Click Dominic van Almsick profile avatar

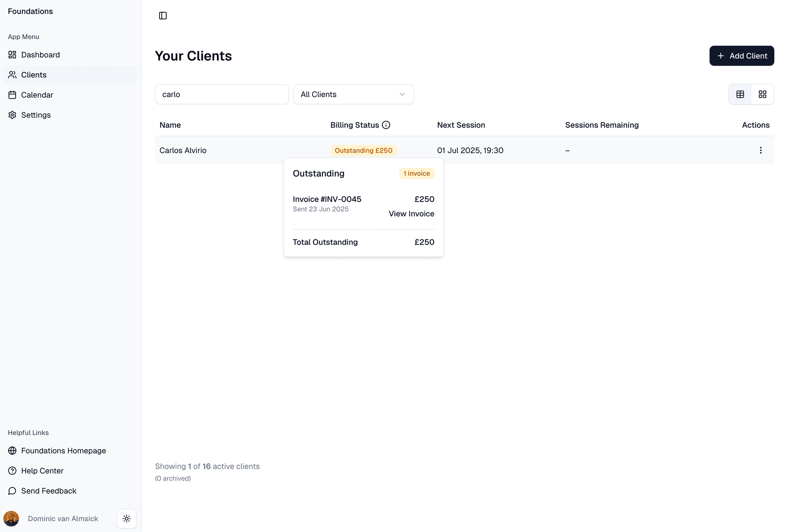11,519
